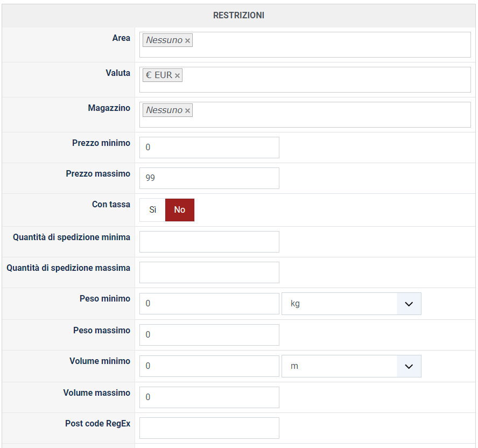Remove the Nessuno tag from Magazzino
This screenshot has width=478, height=448.
point(187,110)
